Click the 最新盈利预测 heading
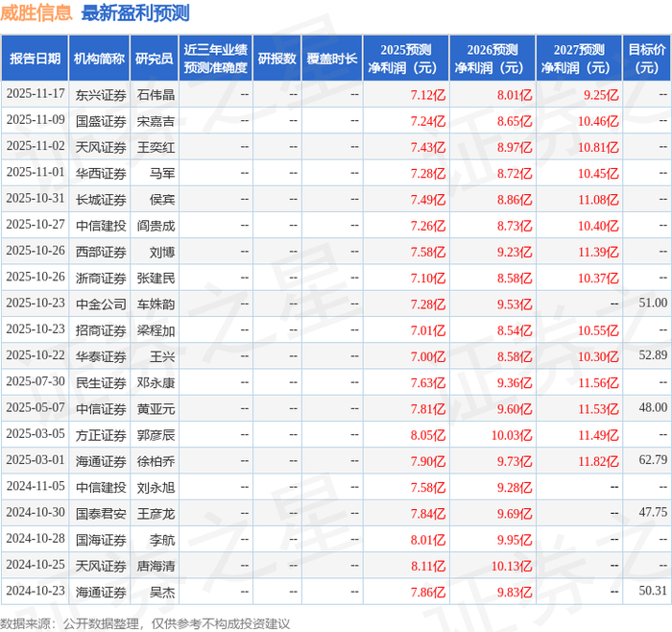 [135, 12]
